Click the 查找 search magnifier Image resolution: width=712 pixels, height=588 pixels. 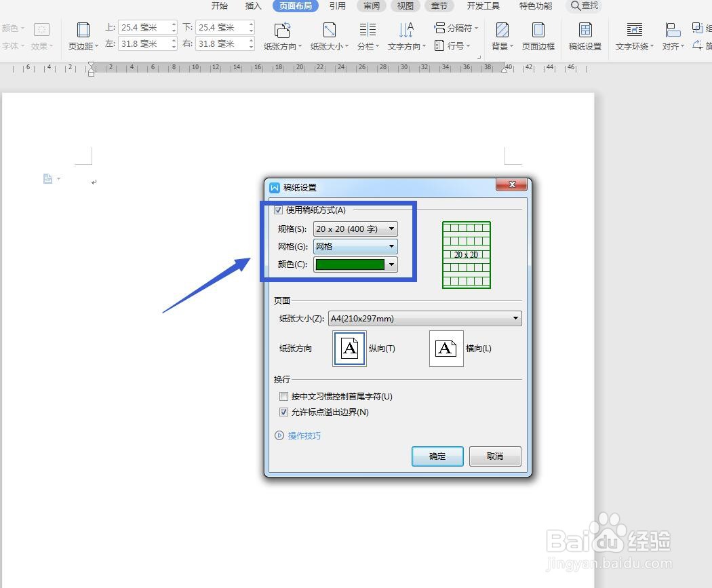(575, 5)
